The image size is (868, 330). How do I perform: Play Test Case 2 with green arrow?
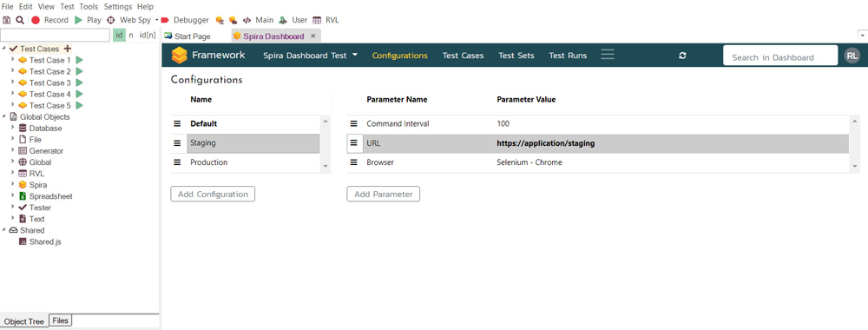click(x=79, y=71)
